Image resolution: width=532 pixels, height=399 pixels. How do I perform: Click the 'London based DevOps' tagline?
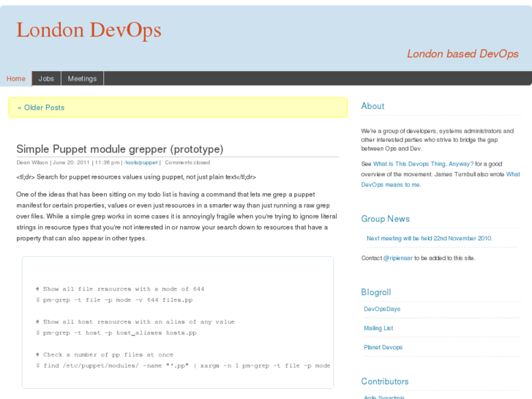(x=462, y=53)
